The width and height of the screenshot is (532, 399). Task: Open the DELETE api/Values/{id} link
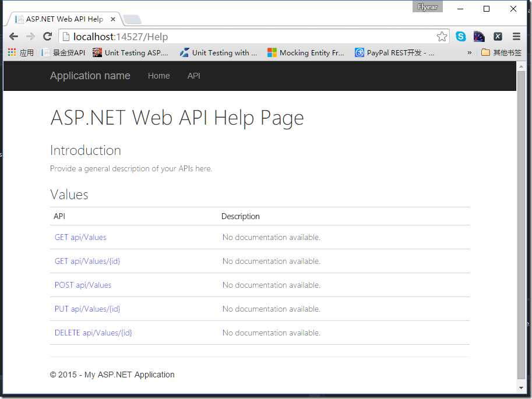click(93, 333)
